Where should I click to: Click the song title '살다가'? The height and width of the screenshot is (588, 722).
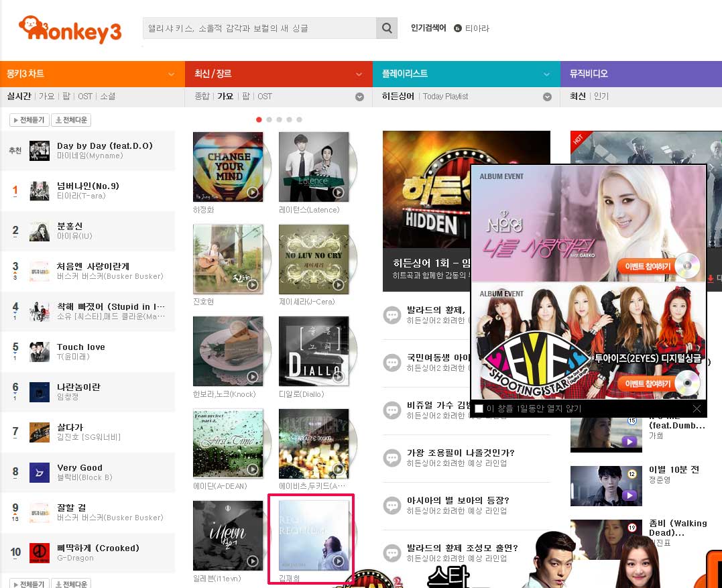tap(70, 427)
